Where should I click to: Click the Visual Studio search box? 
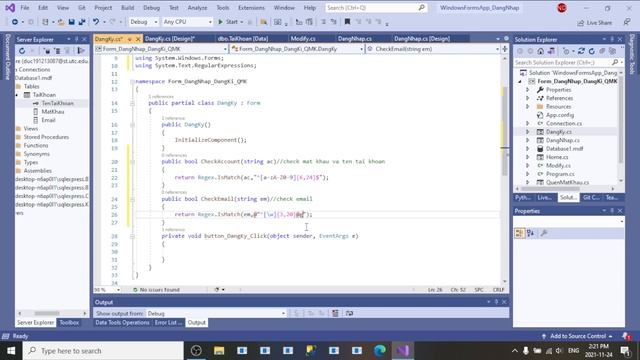point(376,8)
